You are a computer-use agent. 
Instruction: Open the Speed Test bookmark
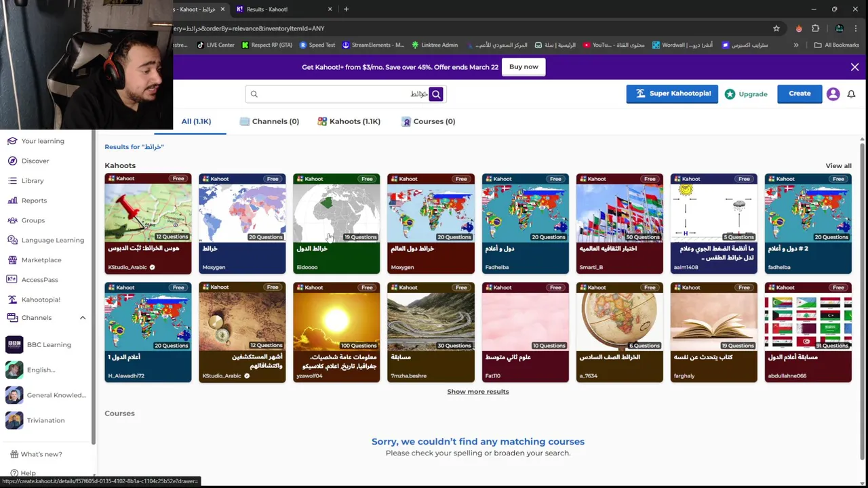(317, 45)
